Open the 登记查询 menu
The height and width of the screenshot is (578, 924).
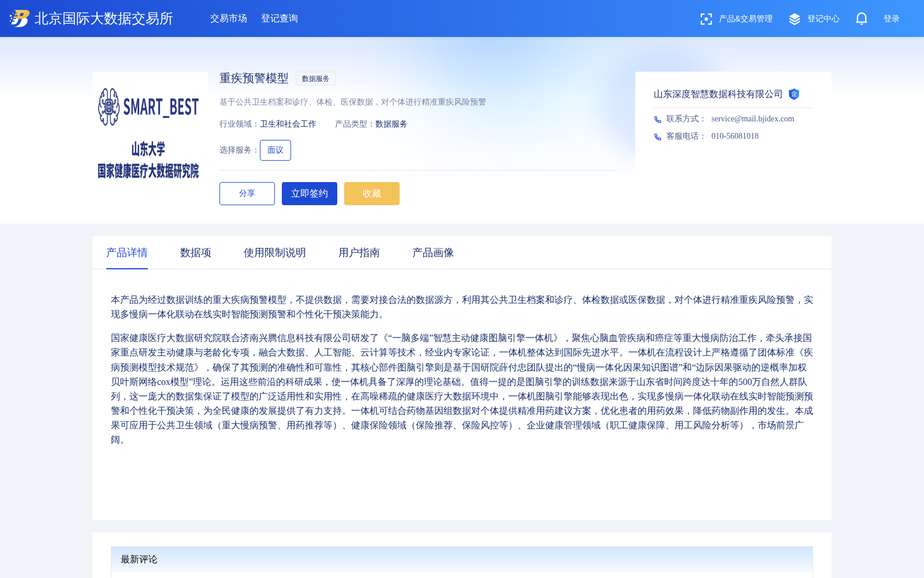[x=280, y=18]
